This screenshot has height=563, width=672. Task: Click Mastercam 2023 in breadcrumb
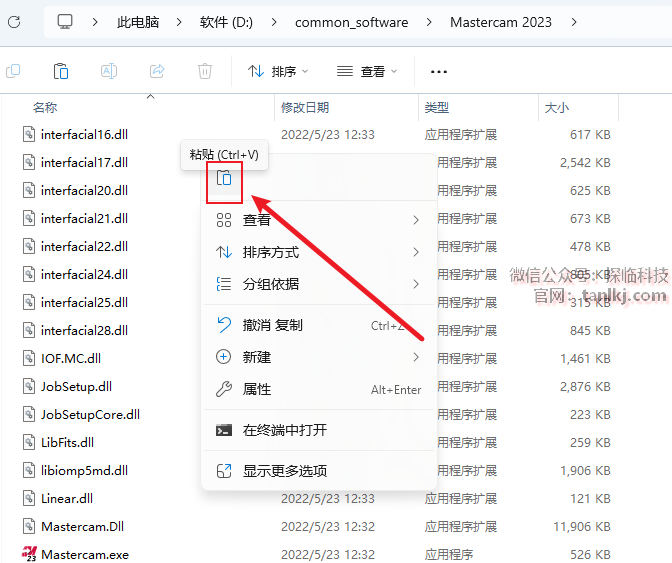(x=501, y=22)
